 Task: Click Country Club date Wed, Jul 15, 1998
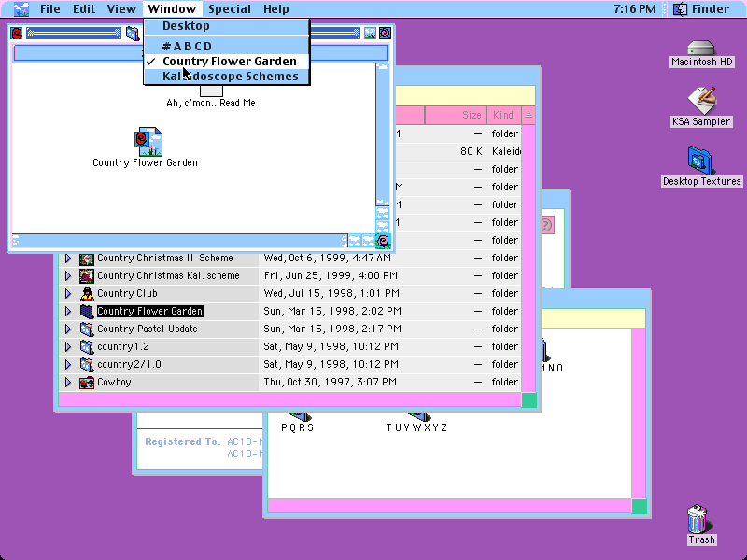(x=331, y=293)
